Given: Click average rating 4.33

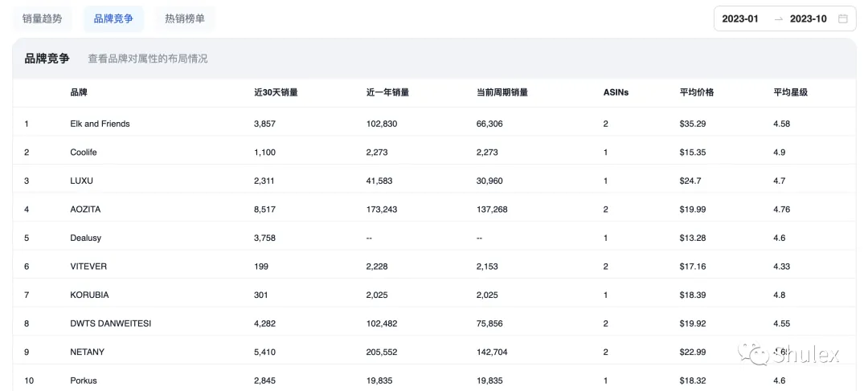Looking at the screenshot, I should 782,267.
